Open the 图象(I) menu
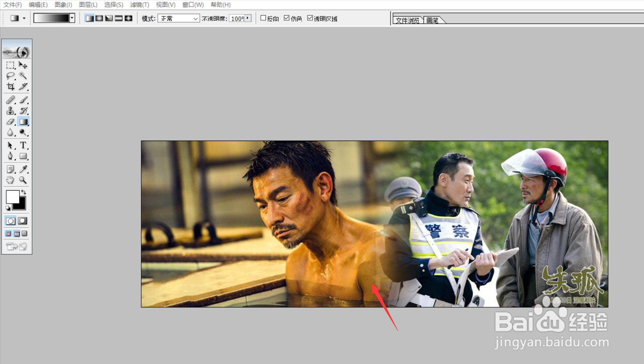Image resolution: width=644 pixels, height=364 pixels. tap(63, 5)
